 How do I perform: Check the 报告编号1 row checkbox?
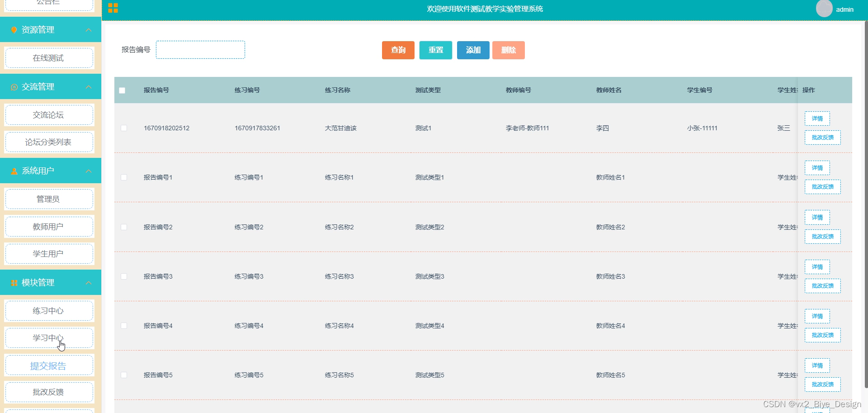click(x=124, y=177)
